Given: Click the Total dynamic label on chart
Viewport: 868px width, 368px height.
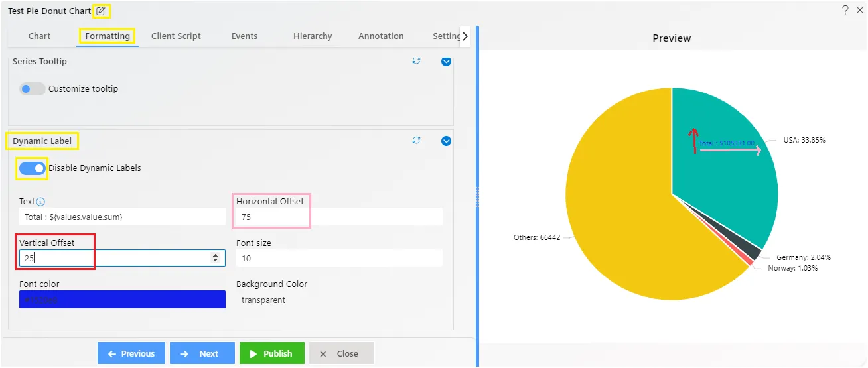Looking at the screenshot, I should [x=727, y=143].
